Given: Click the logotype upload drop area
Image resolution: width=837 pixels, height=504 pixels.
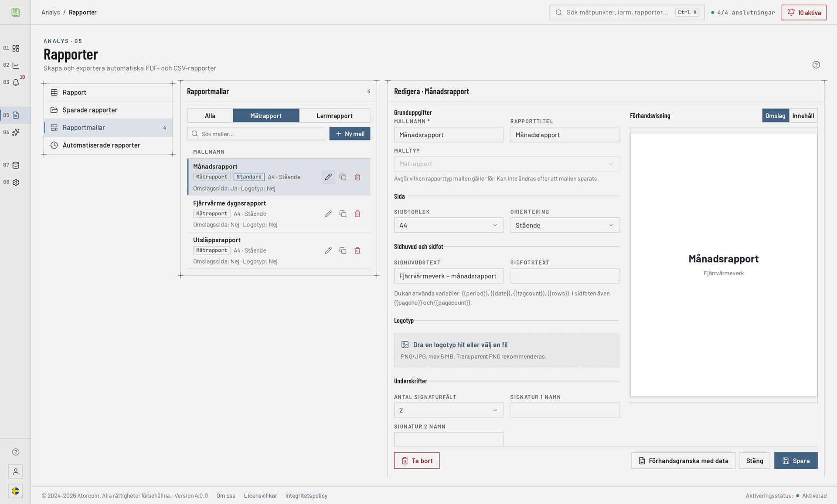Looking at the screenshot, I should click(x=507, y=350).
